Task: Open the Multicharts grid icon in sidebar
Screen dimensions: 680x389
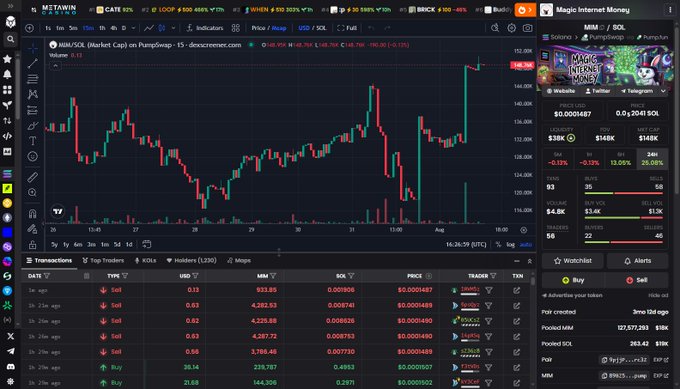Action: [x=7, y=90]
